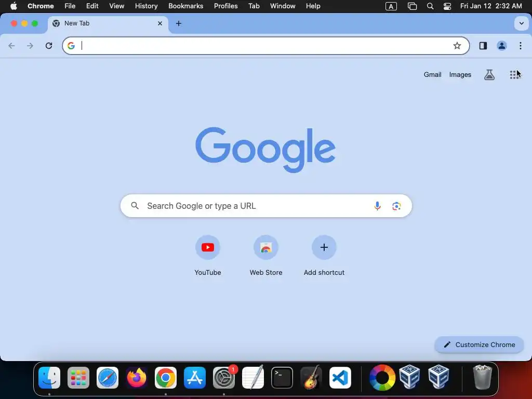Open Finder from the Dock

[49, 378]
